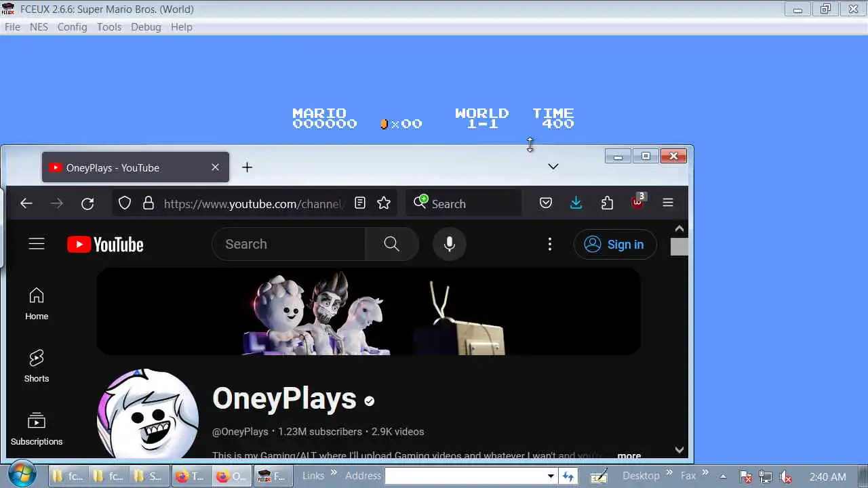Click the network tray icon
The height and width of the screenshot is (488, 868).
click(765, 476)
